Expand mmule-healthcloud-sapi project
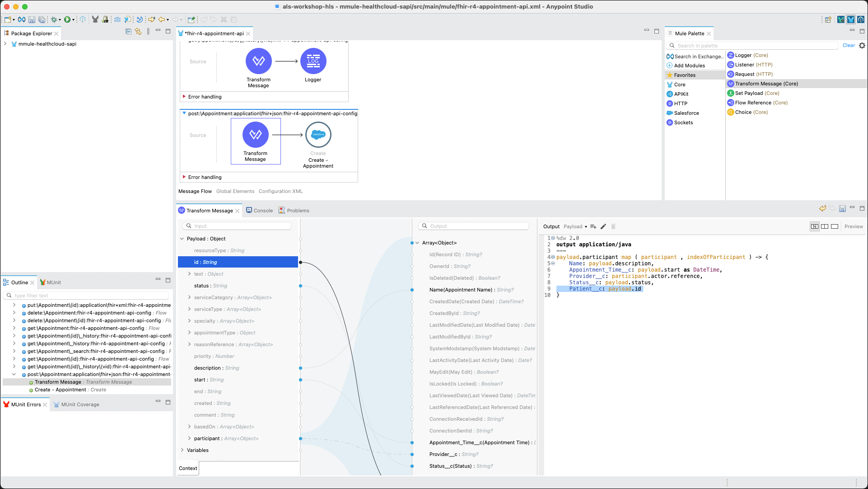 (x=5, y=44)
